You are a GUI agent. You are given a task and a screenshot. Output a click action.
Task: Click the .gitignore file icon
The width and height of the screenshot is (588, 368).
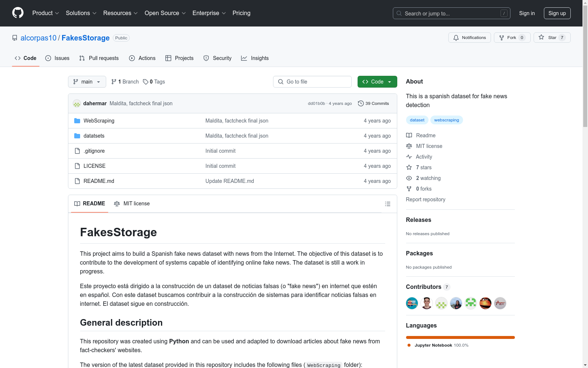[x=77, y=151]
